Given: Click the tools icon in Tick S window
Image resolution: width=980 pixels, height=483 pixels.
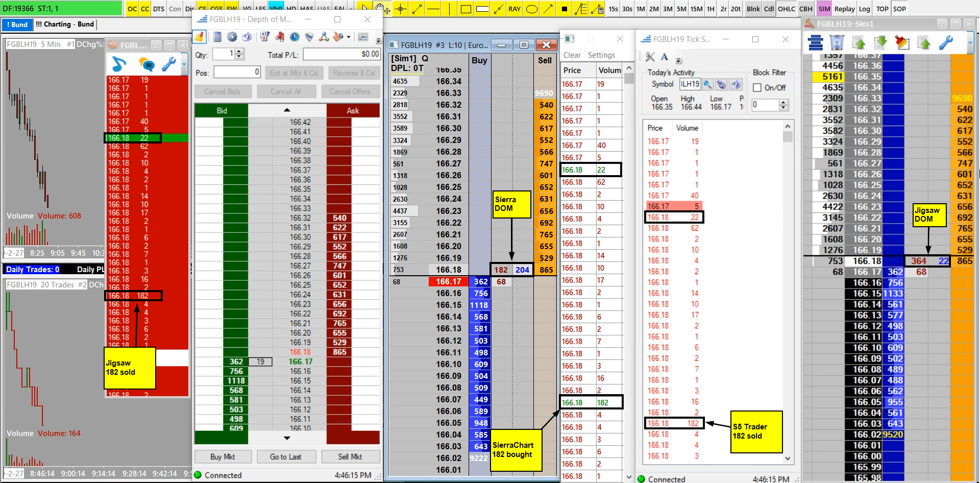Looking at the screenshot, I should pyautogui.click(x=650, y=56).
